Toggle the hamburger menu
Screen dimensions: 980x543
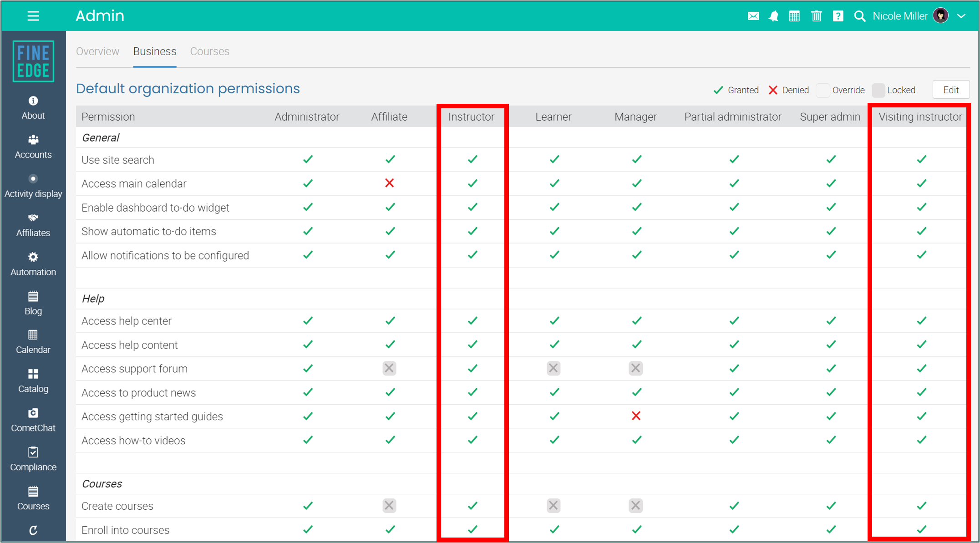pyautogui.click(x=33, y=16)
